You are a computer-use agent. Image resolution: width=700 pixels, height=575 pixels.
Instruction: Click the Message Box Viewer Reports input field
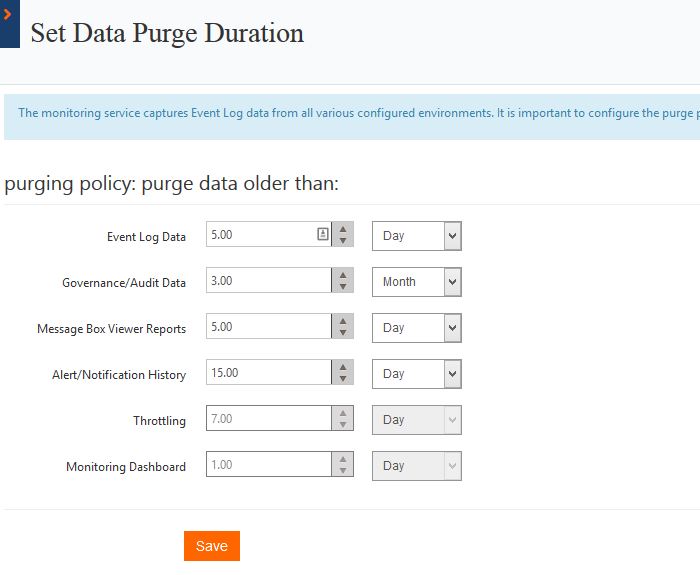(268, 328)
